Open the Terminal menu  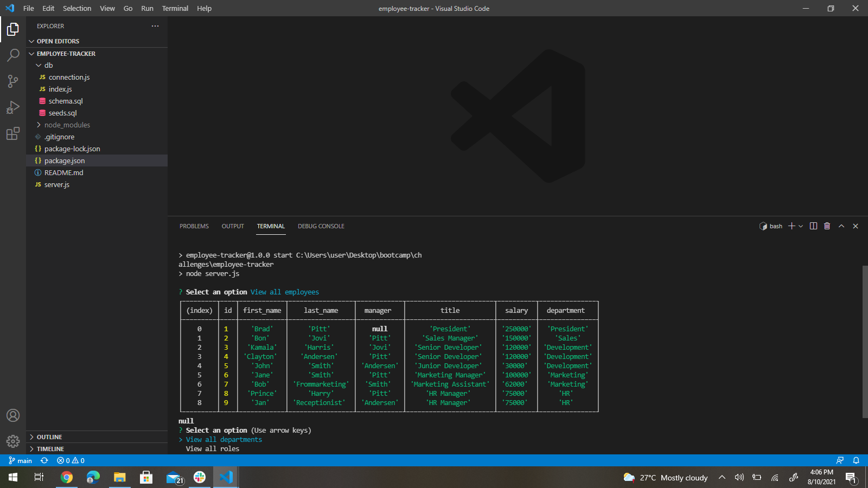click(x=175, y=8)
